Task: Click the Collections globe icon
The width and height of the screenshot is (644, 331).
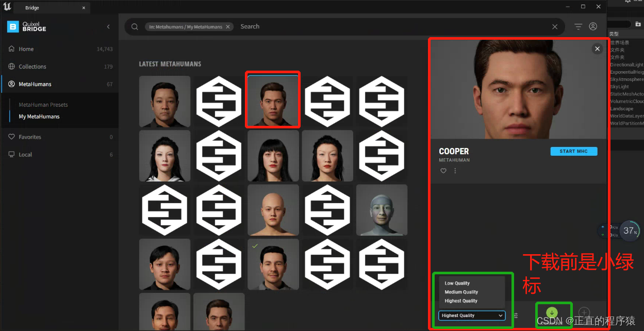Action: [x=11, y=67]
